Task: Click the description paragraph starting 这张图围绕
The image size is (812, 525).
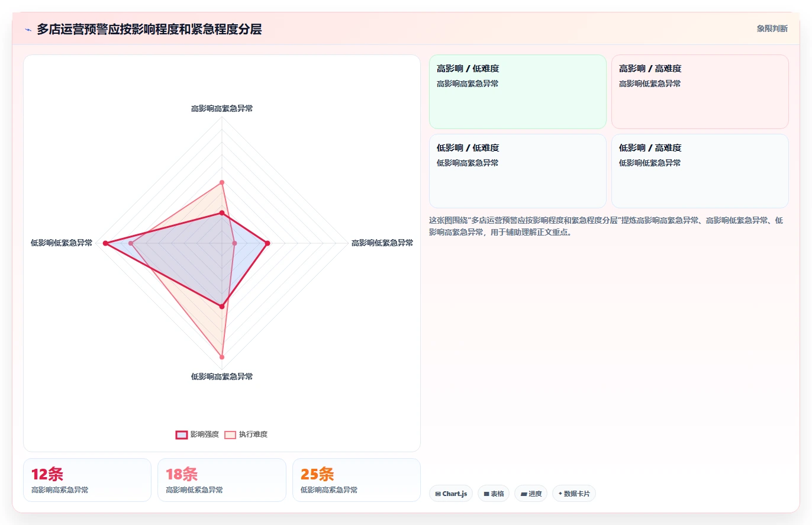Action: pyautogui.click(x=607, y=226)
